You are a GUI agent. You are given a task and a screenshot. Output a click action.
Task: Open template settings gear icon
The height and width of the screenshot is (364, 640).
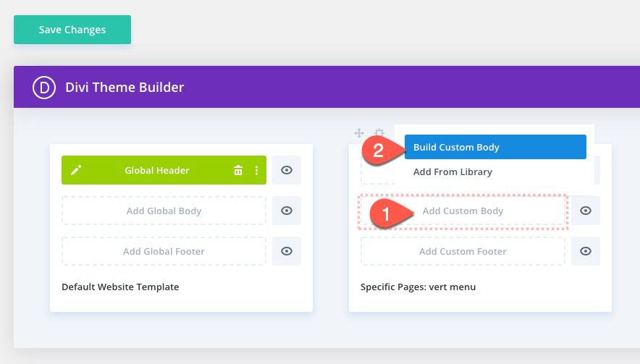379,132
